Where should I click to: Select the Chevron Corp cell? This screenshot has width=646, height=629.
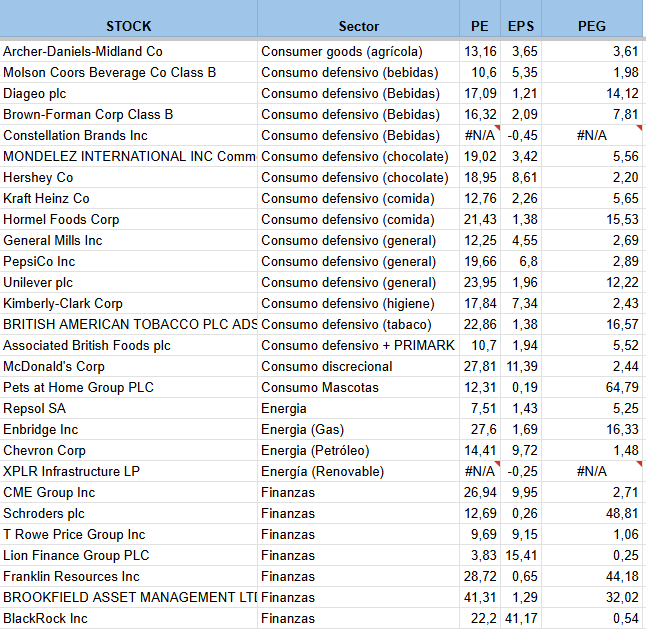tap(129, 451)
